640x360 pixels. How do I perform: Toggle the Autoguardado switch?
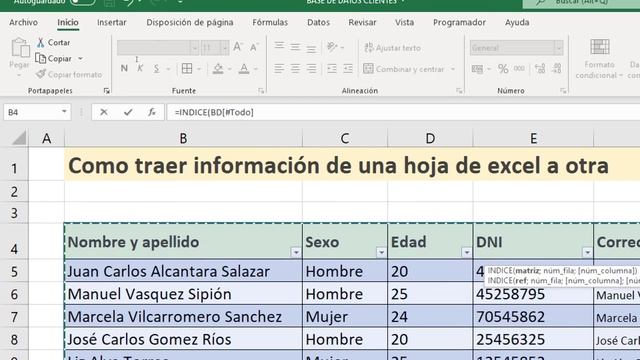pos(82,2)
